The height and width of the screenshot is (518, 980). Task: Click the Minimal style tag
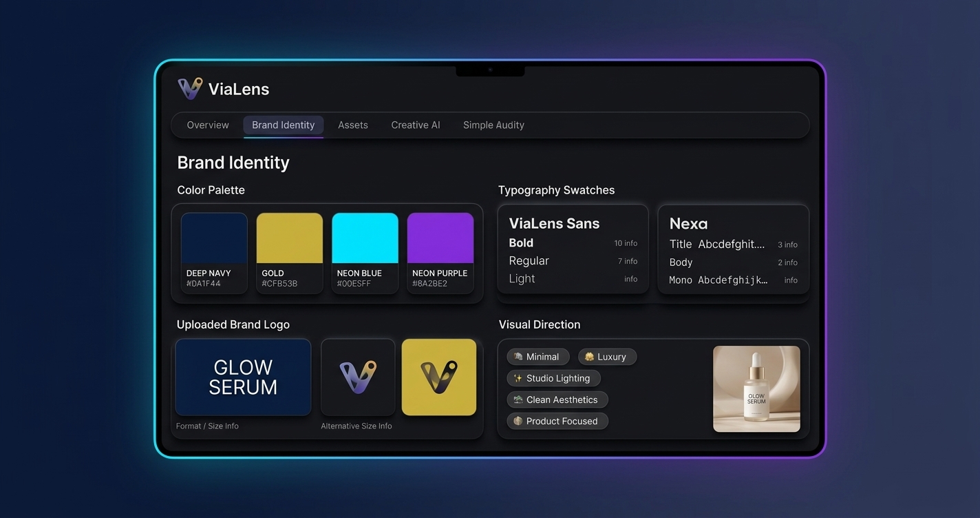538,357
